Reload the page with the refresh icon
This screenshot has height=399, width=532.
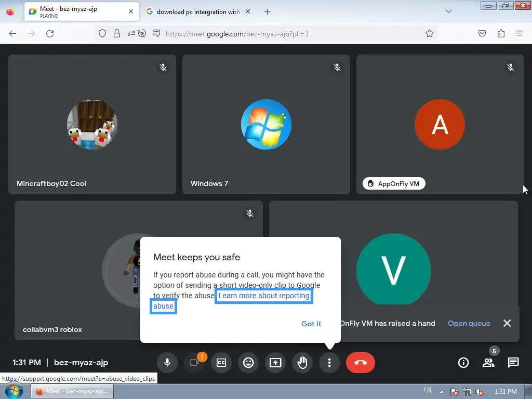[x=50, y=34]
